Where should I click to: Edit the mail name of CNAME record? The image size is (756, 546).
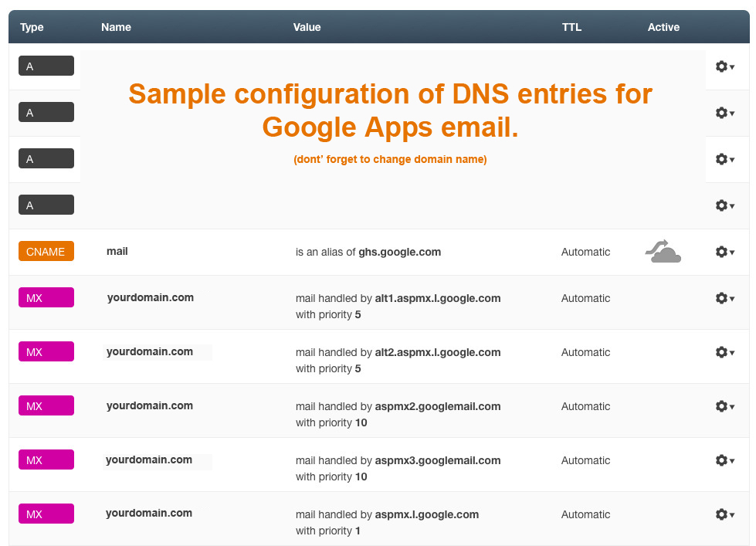pyautogui.click(x=117, y=251)
